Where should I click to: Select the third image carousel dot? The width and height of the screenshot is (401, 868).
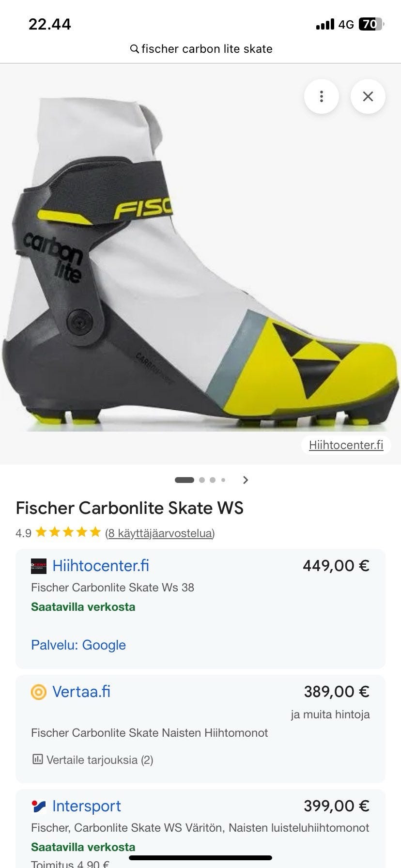(213, 480)
